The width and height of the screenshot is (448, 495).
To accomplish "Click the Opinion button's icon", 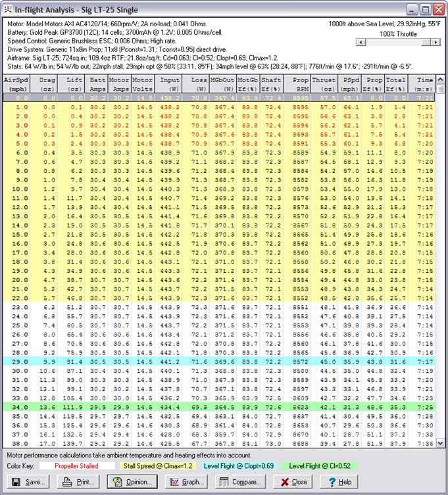I will [118, 482].
